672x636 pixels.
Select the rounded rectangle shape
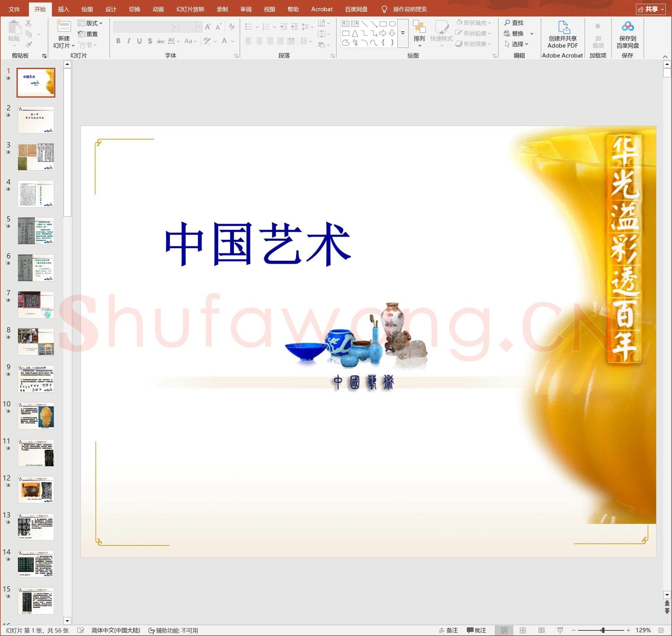click(345, 33)
